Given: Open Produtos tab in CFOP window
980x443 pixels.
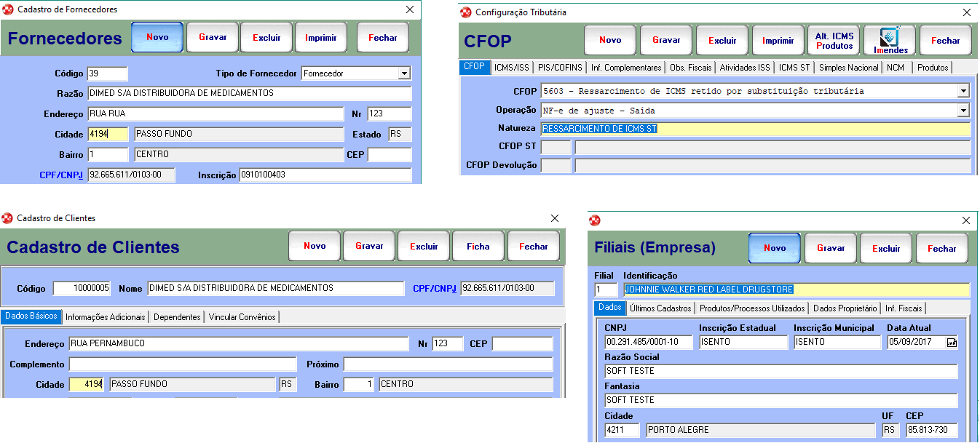Looking at the screenshot, I should coord(933,68).
